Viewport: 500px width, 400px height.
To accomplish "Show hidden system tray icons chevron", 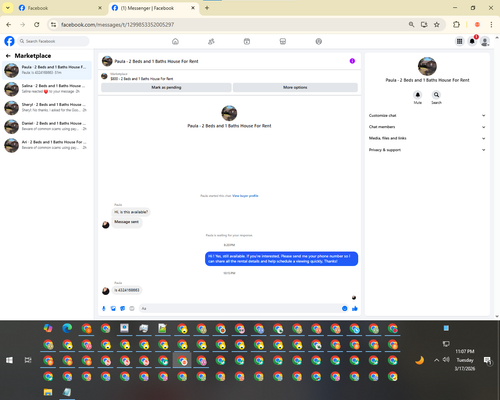I will coord(436,360).
